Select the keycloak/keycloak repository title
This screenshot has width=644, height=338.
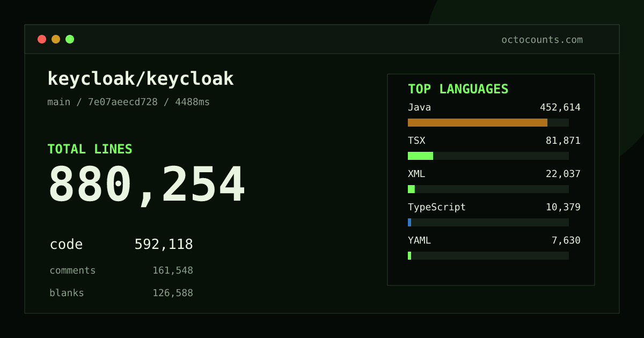(x=141, y=79)
